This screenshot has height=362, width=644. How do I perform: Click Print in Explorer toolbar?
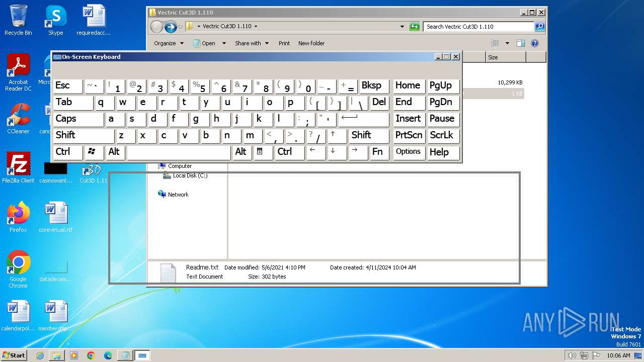pos(284,43)
